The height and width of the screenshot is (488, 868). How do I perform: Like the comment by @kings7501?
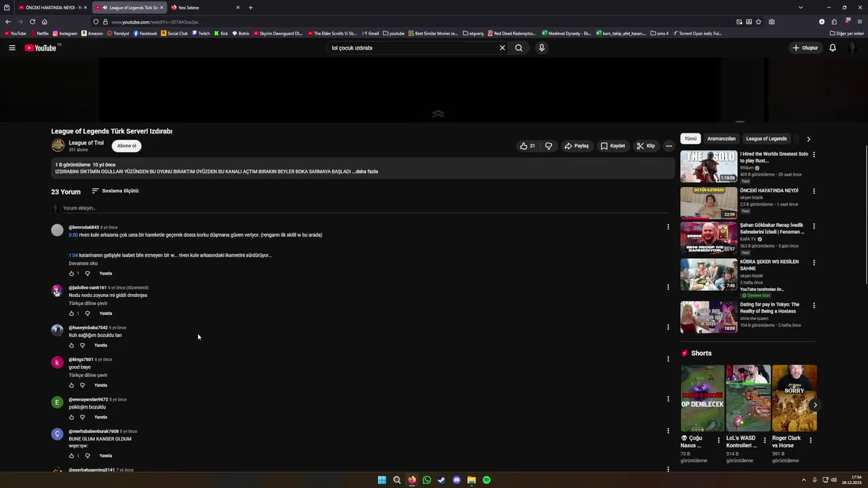71,386
